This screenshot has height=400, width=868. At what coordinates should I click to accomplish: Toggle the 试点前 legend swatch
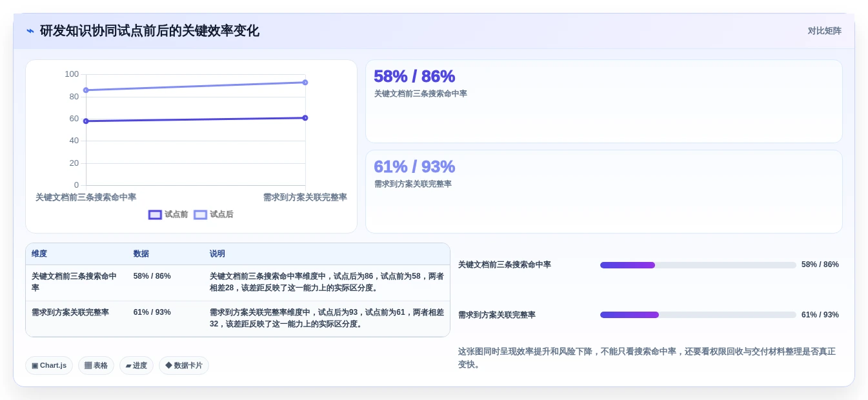click(x=155, y=215)
